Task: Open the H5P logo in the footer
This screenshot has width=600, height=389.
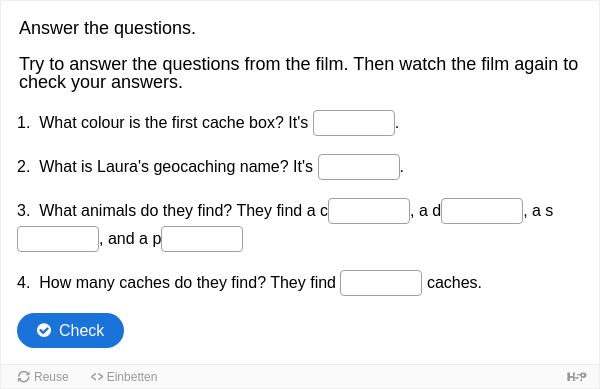Action: [x=576, y=377]
